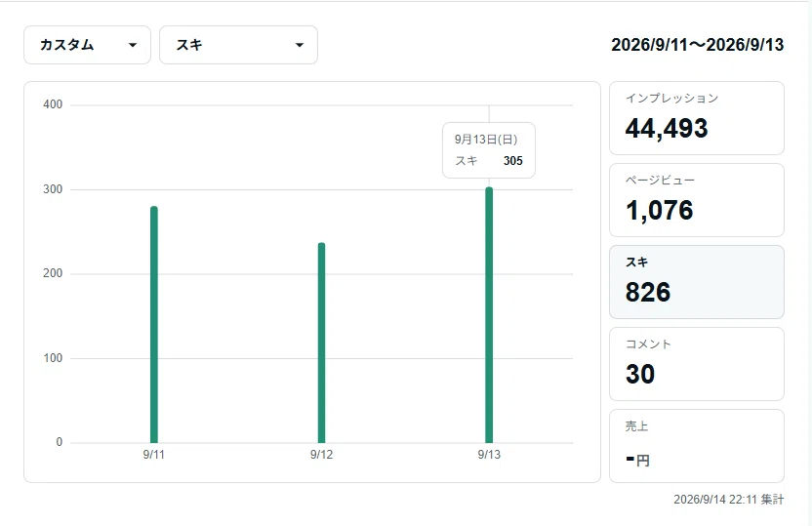Click the 9/13 bar in chart
Screen dimensions: 812x526
coord(489,315)
